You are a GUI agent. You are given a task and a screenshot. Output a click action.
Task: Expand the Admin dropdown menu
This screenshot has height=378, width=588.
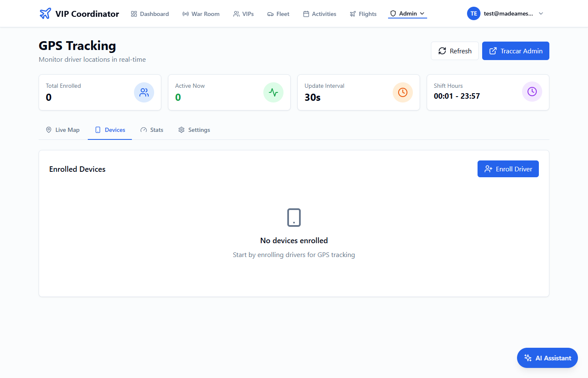[407, 13]
